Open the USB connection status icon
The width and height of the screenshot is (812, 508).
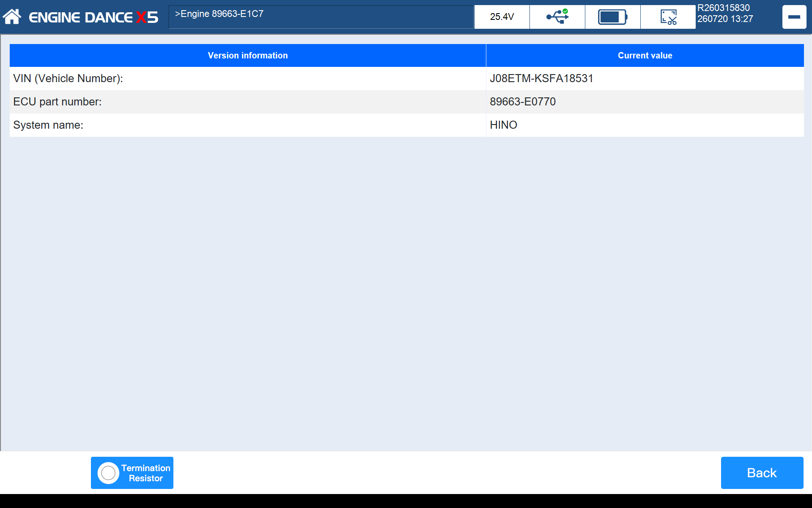pyautogui.click(x=557, y=17)
